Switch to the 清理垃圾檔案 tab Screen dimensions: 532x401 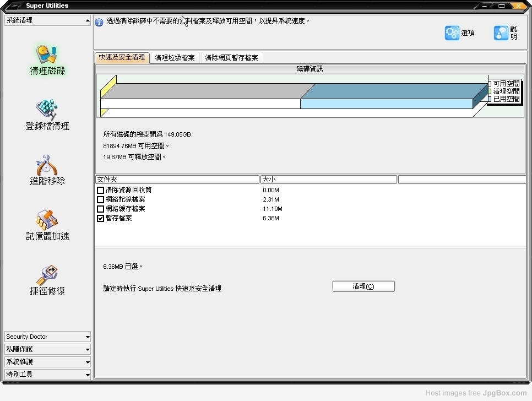coord(175,58)
